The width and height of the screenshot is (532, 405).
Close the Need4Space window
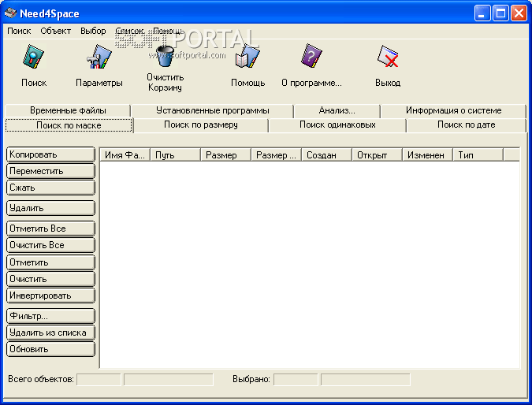519,13
